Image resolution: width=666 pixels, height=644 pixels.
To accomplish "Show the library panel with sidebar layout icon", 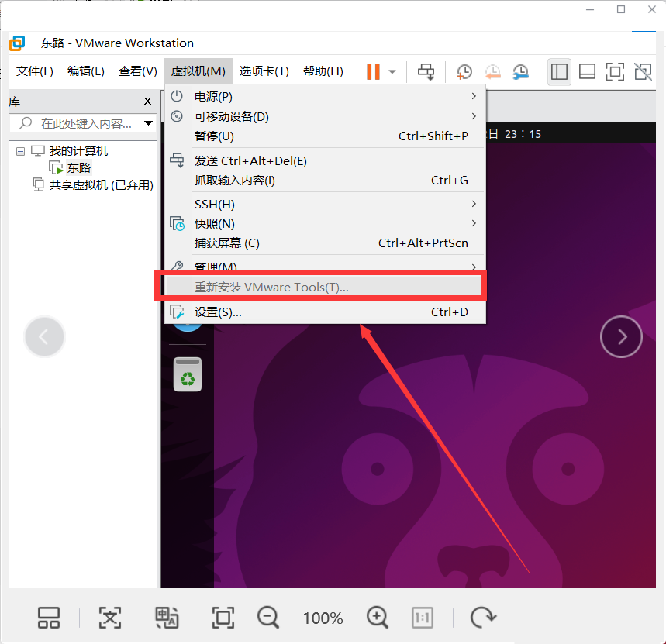I will coord(559,71).
